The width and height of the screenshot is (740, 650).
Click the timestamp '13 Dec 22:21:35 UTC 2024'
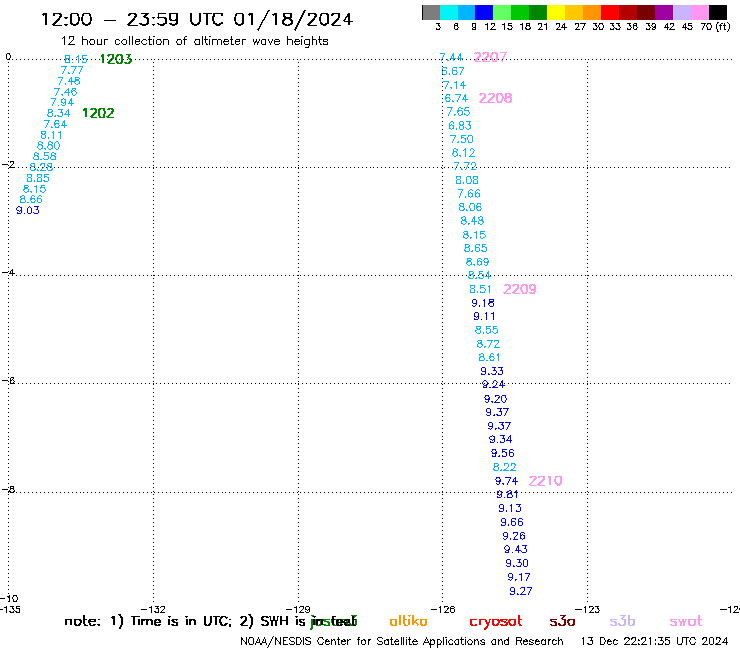[x=654, y=642]
